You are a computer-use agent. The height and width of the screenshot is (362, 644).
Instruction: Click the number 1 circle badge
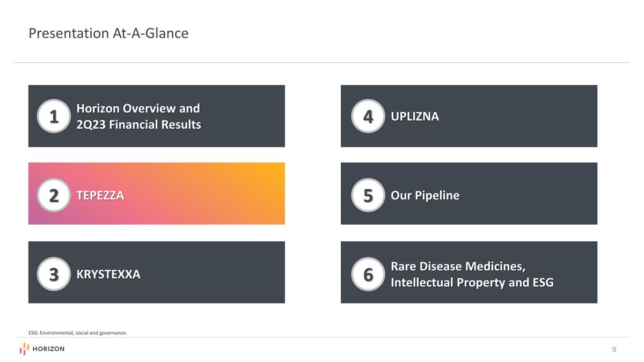click(54, 116)
